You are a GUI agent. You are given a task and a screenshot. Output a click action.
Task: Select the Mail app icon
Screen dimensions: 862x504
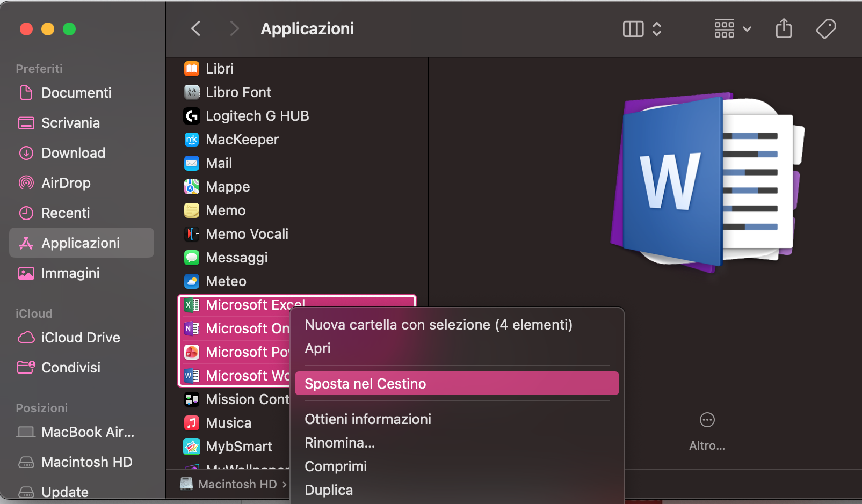pos(192,163)
